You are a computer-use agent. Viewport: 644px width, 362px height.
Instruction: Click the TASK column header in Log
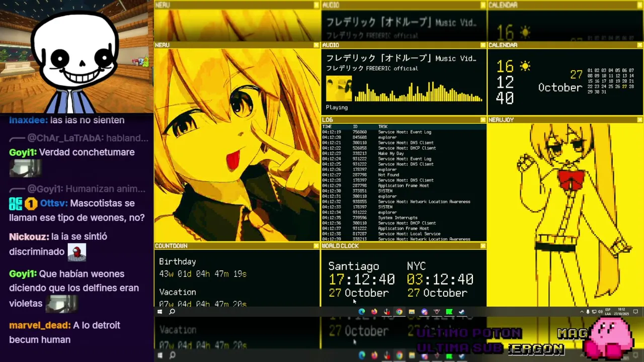[x=383, y=127]
